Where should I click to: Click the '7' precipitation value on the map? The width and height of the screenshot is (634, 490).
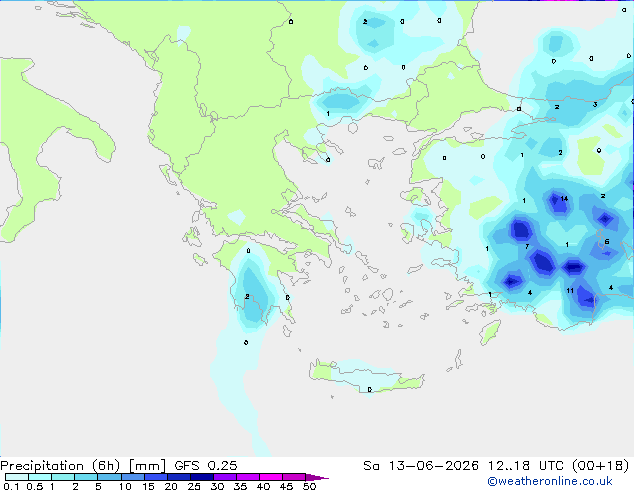[x=527, y=246]
